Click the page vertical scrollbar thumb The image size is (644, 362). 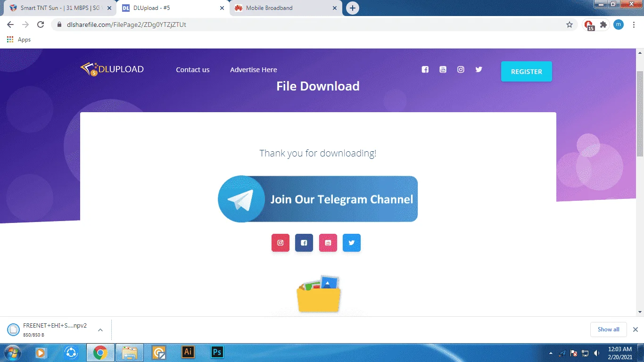tap(640, 114)
